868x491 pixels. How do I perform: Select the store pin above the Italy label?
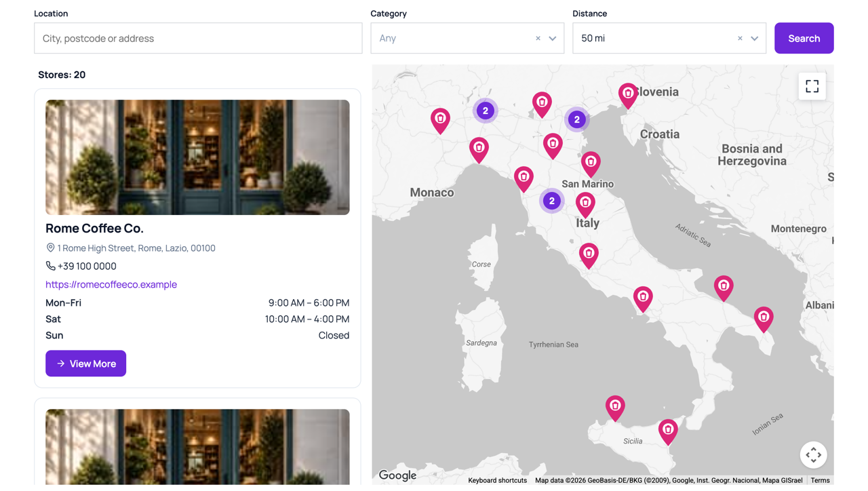(585, 205)
